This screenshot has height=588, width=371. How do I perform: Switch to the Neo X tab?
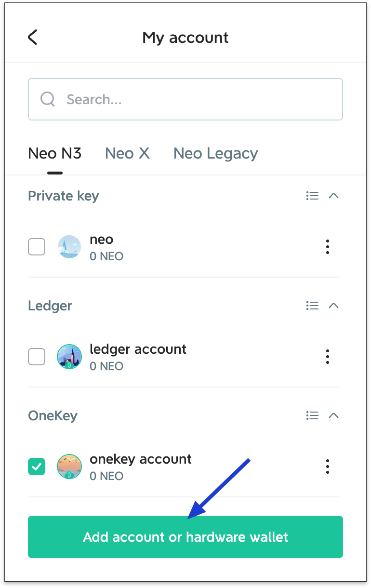[x=127, y=153]
